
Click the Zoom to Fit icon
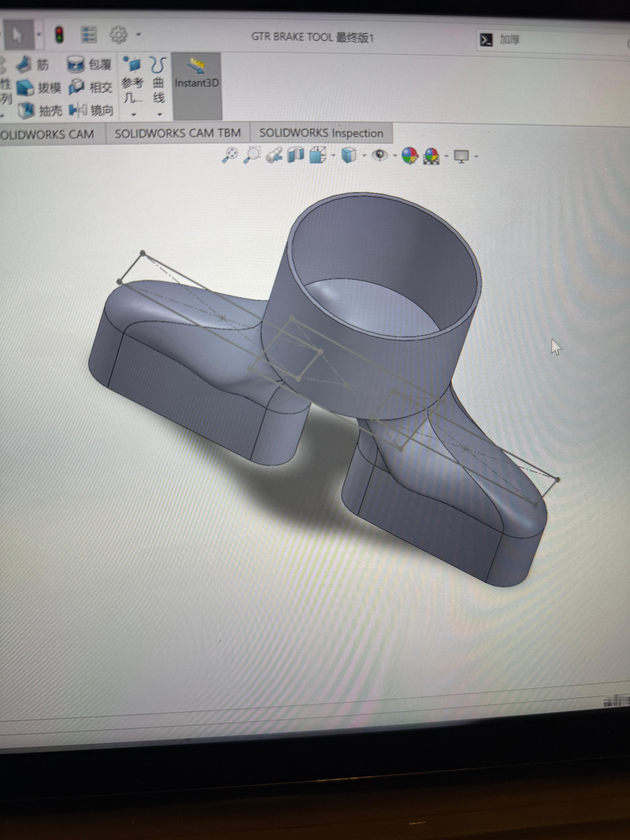coord(229,155)
